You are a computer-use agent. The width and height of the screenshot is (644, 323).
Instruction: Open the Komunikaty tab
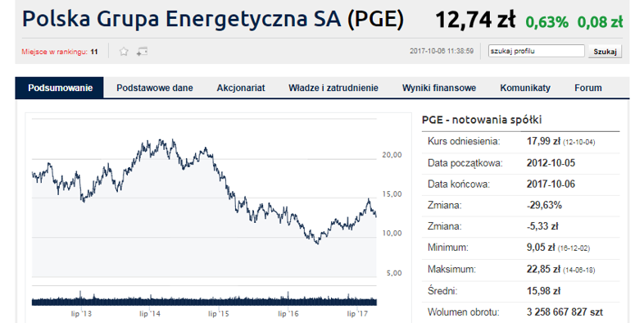coord(525,88)
